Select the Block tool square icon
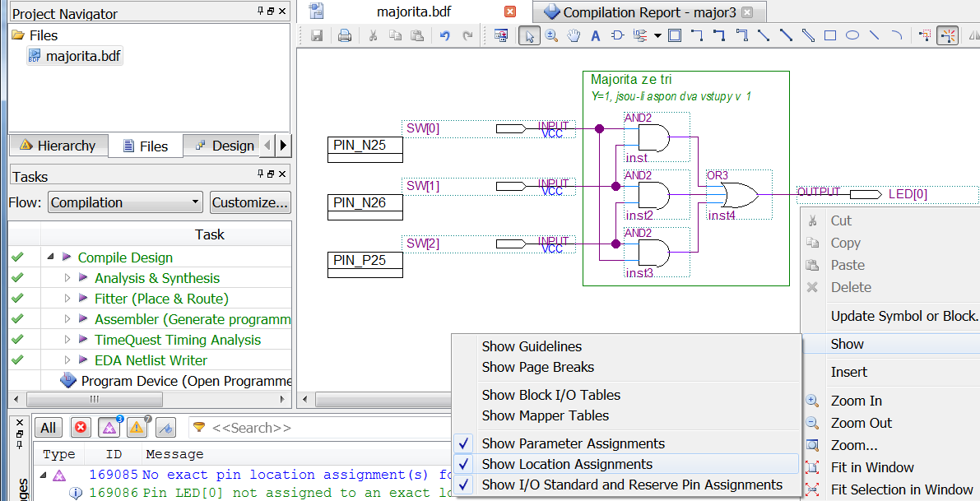Screen dimensions: 980x501 coord(675,35)
